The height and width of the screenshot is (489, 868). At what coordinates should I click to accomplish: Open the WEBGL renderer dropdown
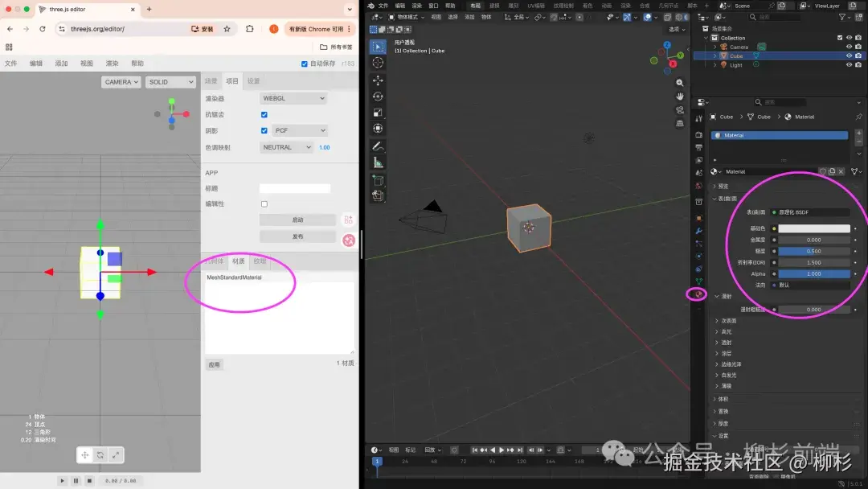tap(293, 98)
